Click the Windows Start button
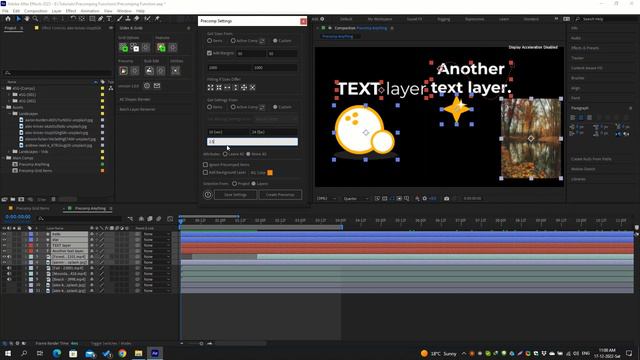 [8, 353]
